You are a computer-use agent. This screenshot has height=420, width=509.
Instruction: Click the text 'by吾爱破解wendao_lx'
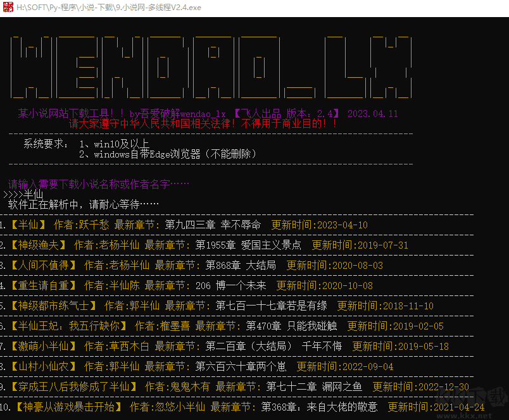tap(177, 114)
